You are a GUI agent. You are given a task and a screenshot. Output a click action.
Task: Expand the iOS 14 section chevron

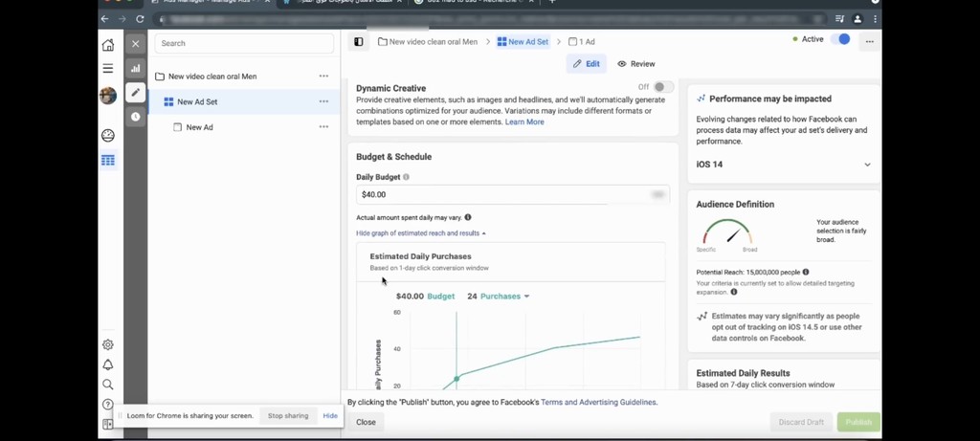click(867, 165)
